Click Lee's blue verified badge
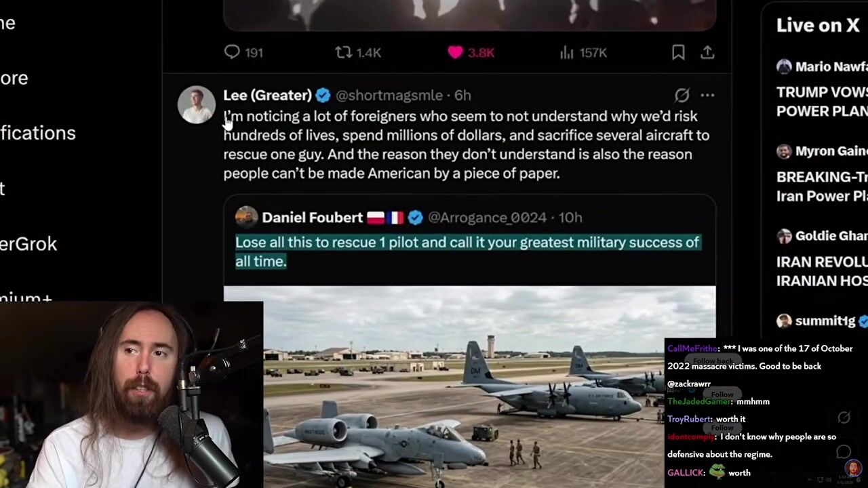Viewport: 868px width, 488px height. 323,95
